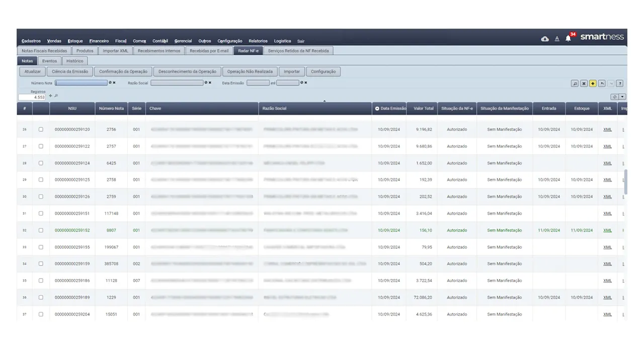
Task: Click the question mark help button
Action: [620, 83]
